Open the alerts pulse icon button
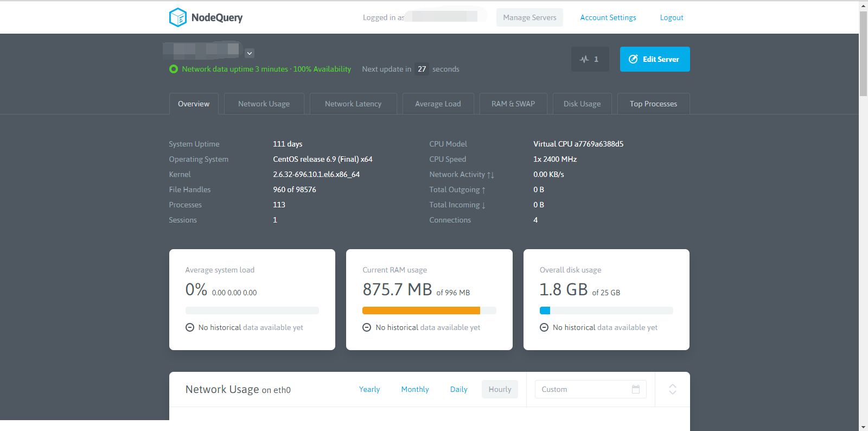Screen dimensions: 868x431 tap(590, 59)
